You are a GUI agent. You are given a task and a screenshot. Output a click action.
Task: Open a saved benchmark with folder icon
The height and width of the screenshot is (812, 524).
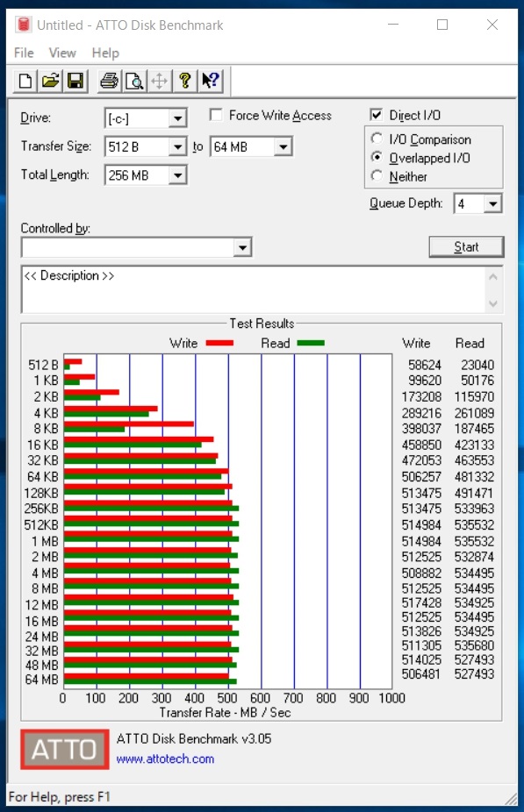pos(50,82)
